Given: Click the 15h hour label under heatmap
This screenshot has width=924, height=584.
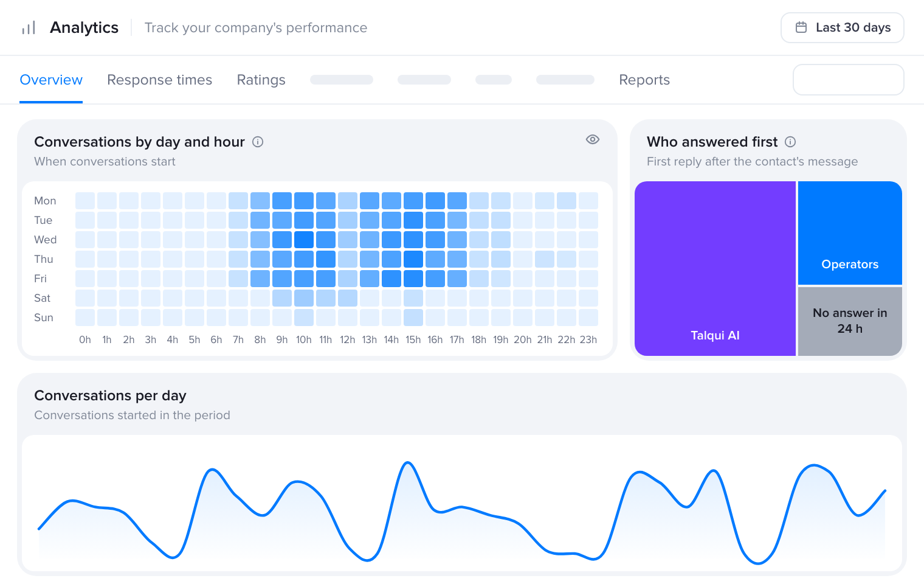Looking at the screenshot, I should (413, 339).
